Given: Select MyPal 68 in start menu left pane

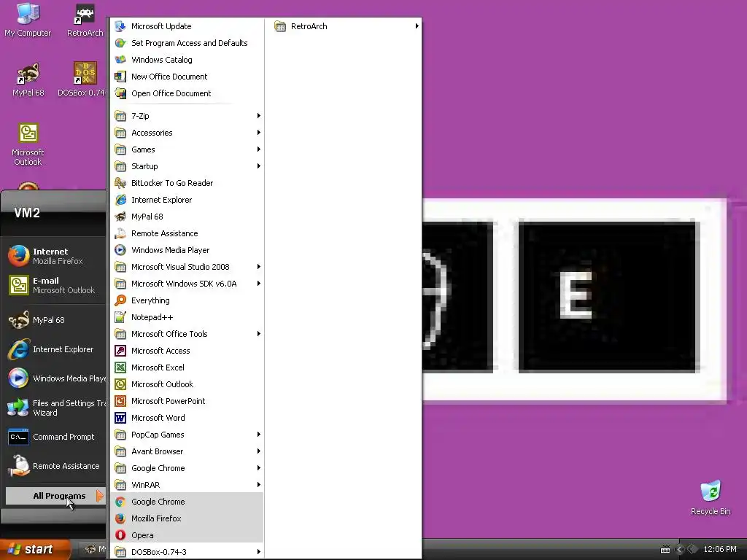Looking at the screenshot, I should [x=55, y=320].
